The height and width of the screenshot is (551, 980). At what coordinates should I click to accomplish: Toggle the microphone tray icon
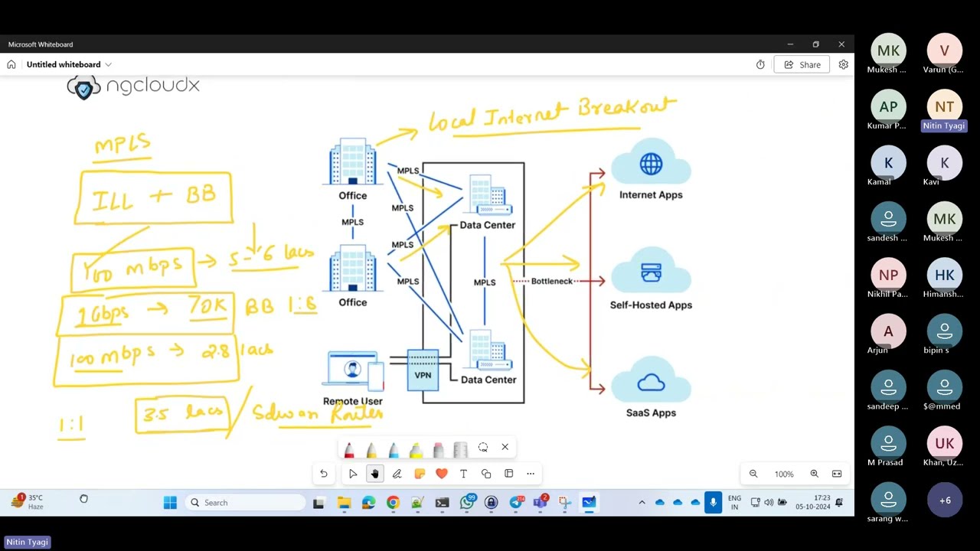pyautogui.click(x=714, y=503)
